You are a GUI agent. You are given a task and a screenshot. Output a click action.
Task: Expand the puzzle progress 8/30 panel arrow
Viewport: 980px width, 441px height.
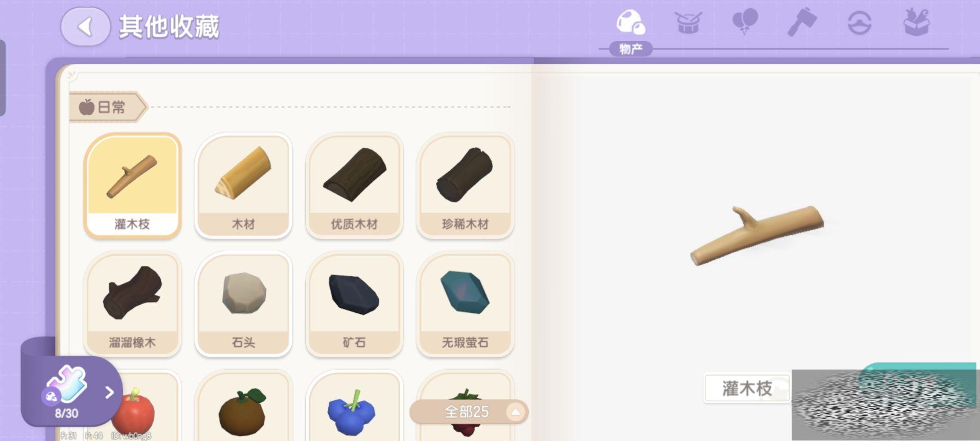pos(109,392)
